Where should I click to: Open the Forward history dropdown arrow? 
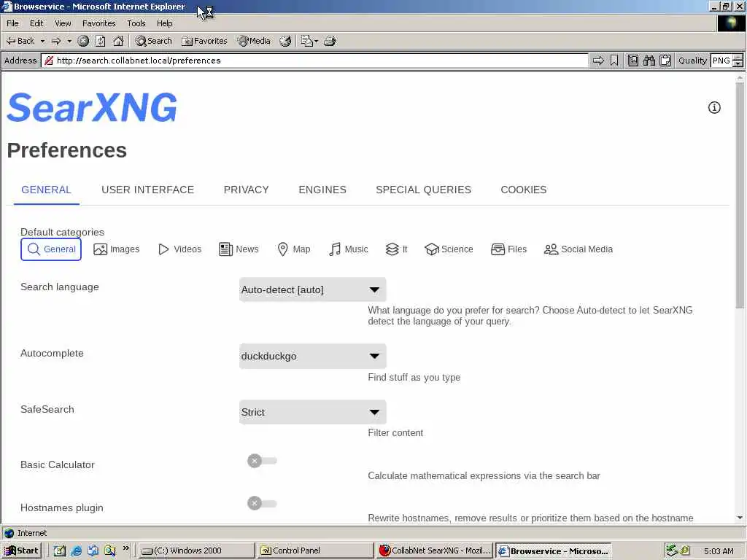pyautogui.click(x=69, y=41)
